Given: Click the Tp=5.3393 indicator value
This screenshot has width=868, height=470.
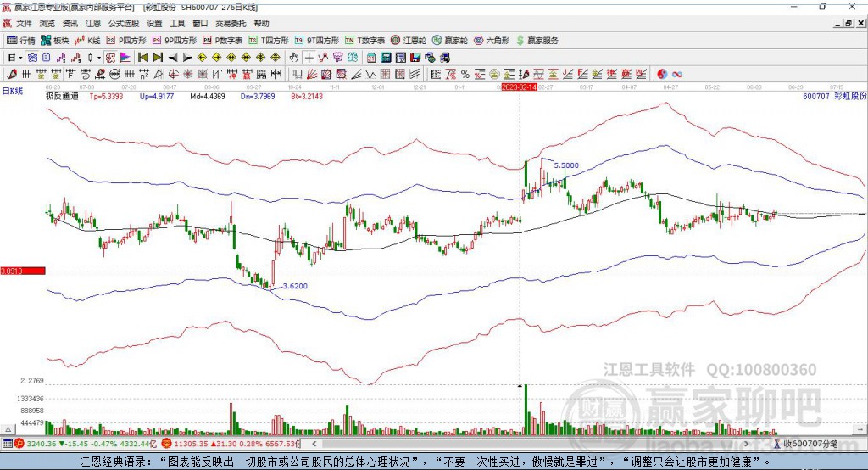Looking at the screenshot, I should coord(106,97).
